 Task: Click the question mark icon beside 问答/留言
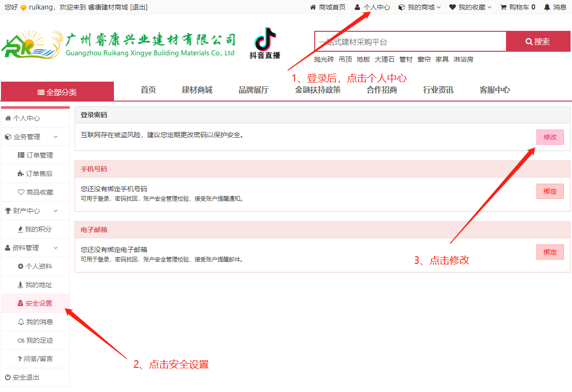pyautogui.click(x=20, y=359)
